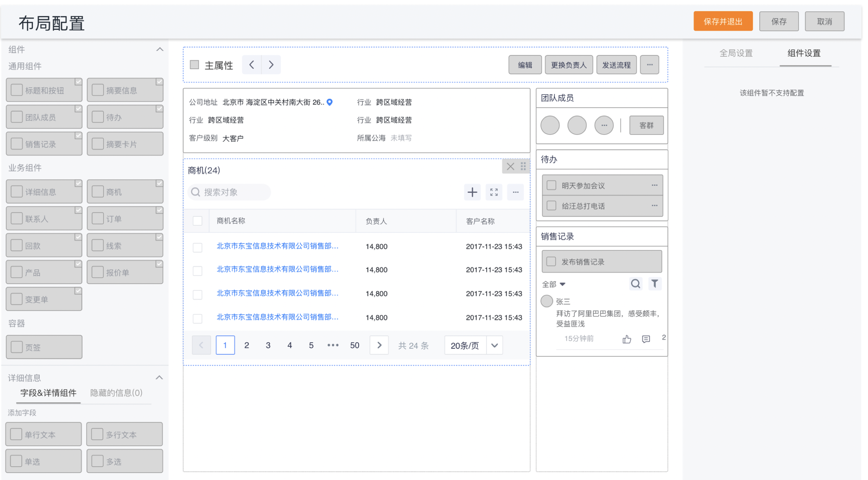The image size is (868, 480).
Task: Click 更换负责人 button
Action: tap(569, 65)
